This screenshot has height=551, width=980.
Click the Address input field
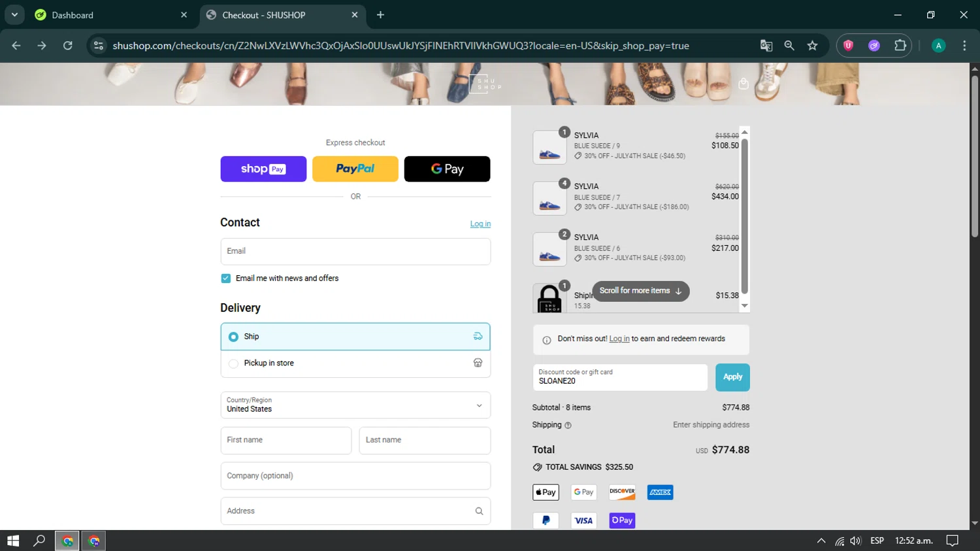coord(355,511)
